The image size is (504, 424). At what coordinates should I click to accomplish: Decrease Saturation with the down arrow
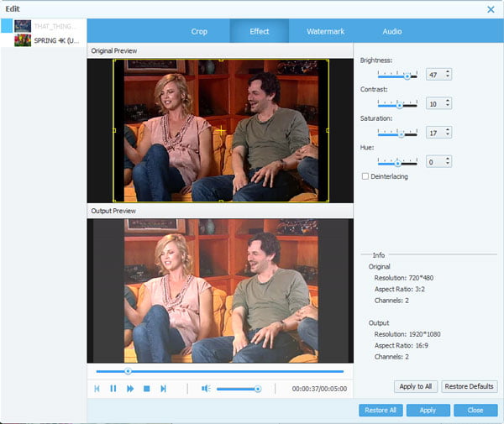point(448,134)
